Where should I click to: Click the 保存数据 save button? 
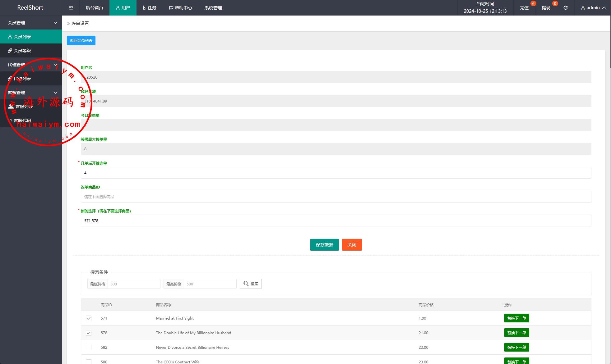pos(324,245)
